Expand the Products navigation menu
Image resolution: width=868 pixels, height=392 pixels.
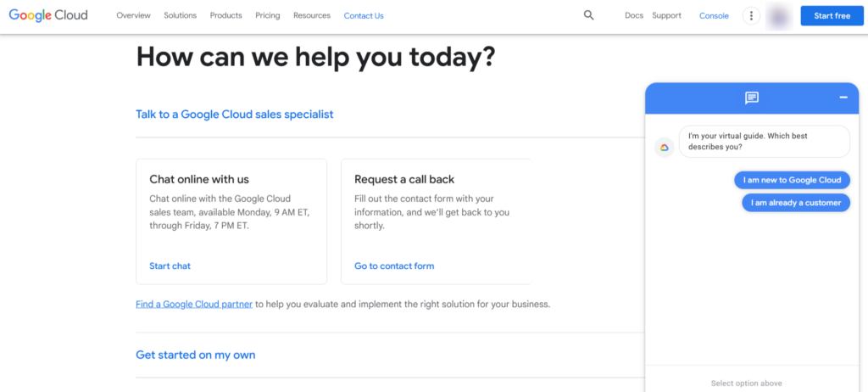point(225,15)
